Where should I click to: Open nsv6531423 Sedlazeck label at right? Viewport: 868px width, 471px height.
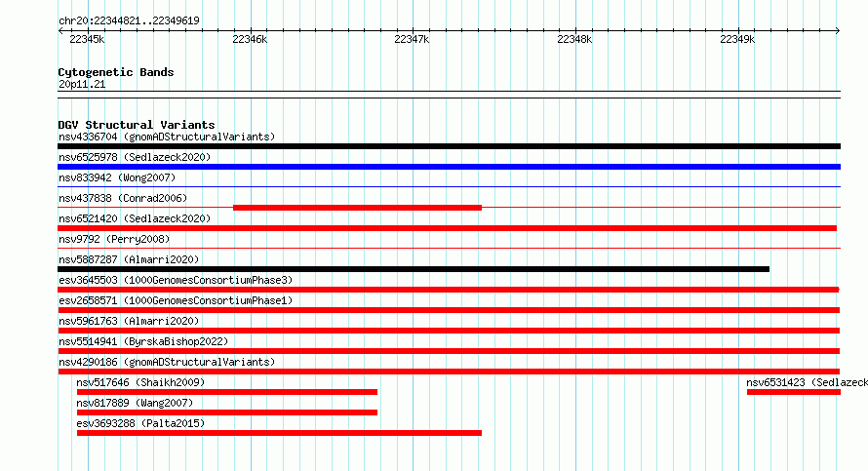coord(807,382)
